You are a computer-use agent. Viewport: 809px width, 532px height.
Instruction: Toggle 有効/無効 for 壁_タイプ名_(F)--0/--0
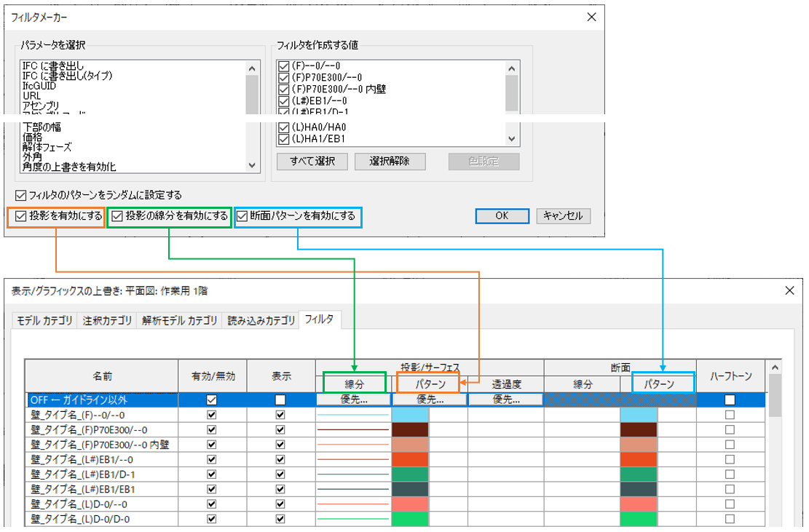point(212,415)
